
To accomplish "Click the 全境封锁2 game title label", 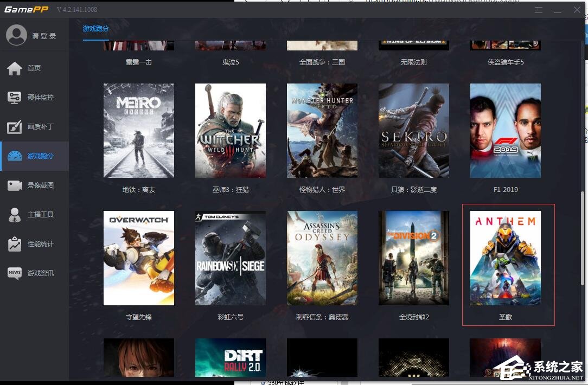I will click(414, 317).
